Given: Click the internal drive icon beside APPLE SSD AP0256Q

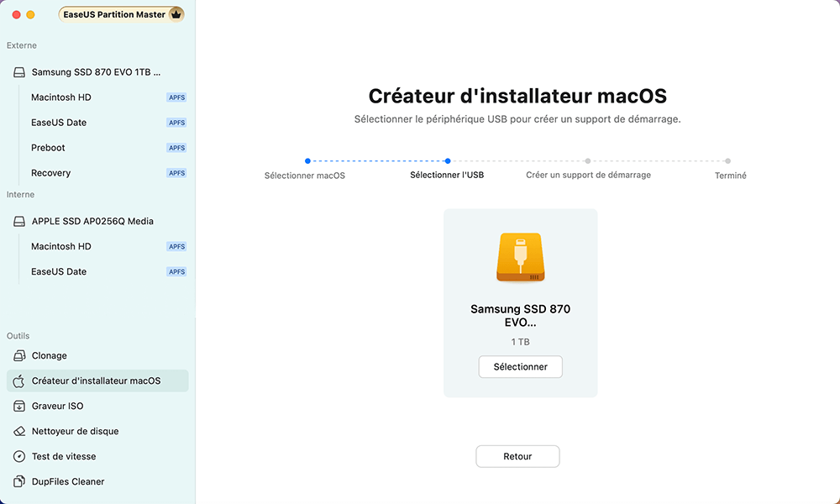Looking at the screenshot, I should [18, 221].
